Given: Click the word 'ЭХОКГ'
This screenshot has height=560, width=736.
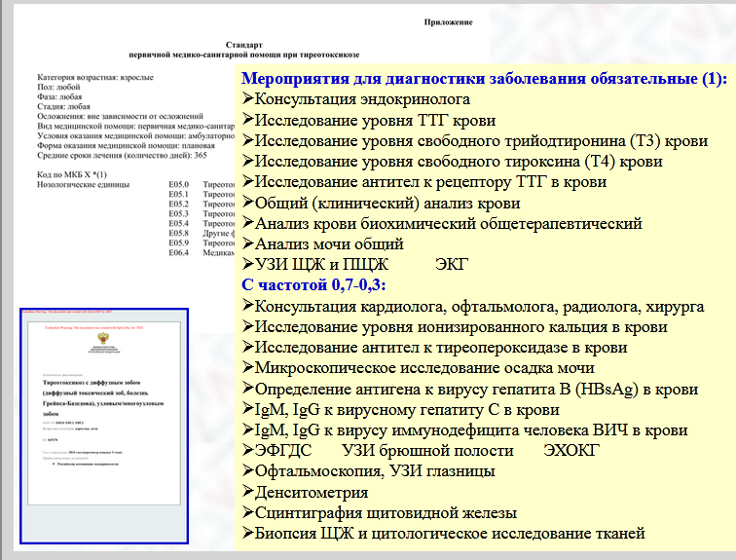Looking at the screenshot, I should [571, 451].
